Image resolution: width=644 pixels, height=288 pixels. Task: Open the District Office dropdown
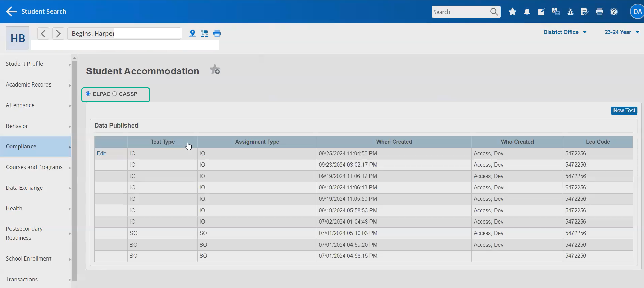point(564,32)
